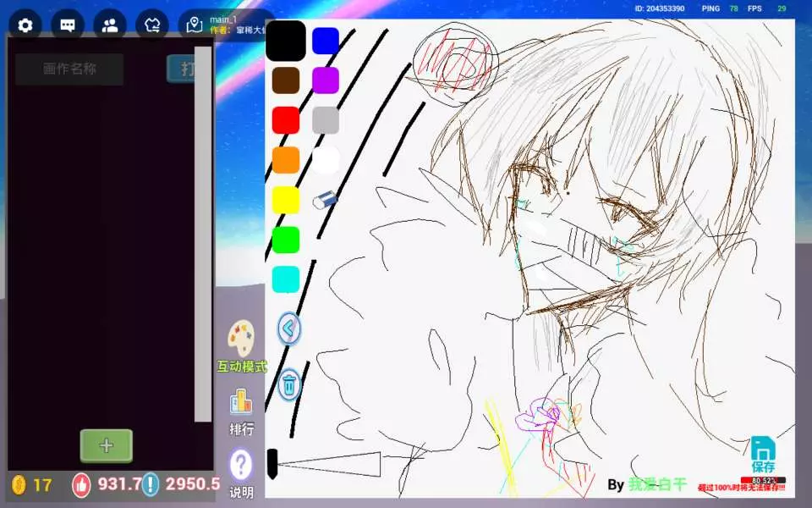Viewport: 812px width, 508px height.
Task: Click the coin count 17
Action: (x=42, y=485)
